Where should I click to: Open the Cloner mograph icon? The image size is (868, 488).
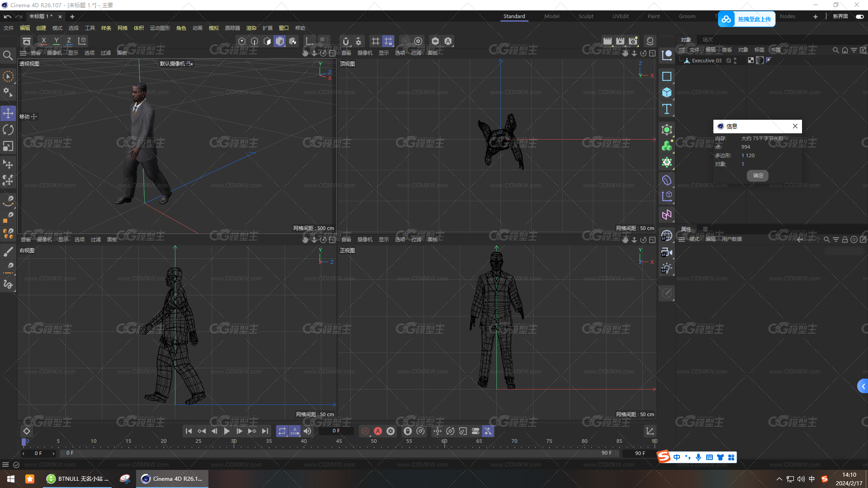[x=667, y=162]
